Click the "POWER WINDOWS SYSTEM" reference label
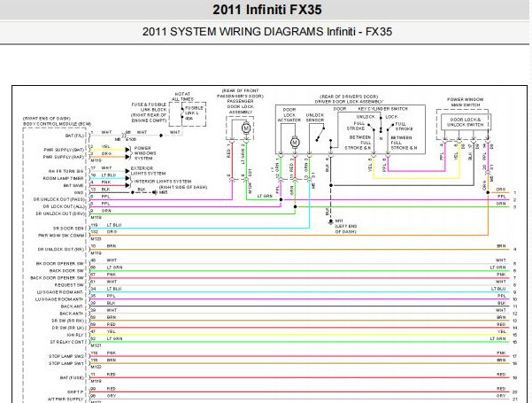532x403 pixels. tap(145, 153)
